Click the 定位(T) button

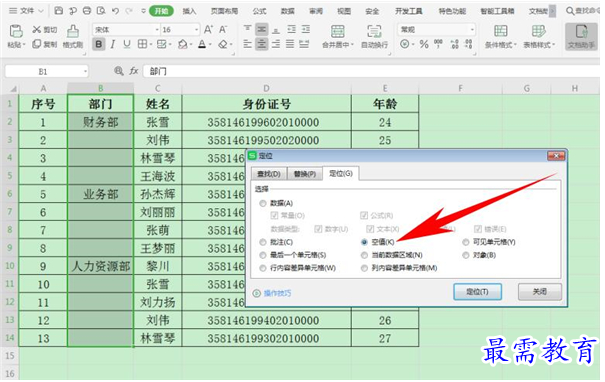pyautogui.click(x=477, y=292)
